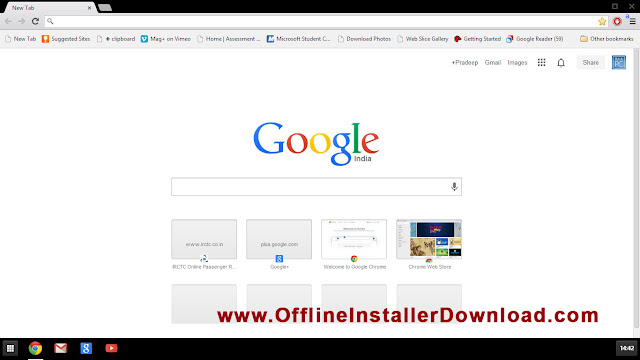
Task: Open the app launcher grid in taskbar
Action: pyautogui.click(x=10, y=348)
